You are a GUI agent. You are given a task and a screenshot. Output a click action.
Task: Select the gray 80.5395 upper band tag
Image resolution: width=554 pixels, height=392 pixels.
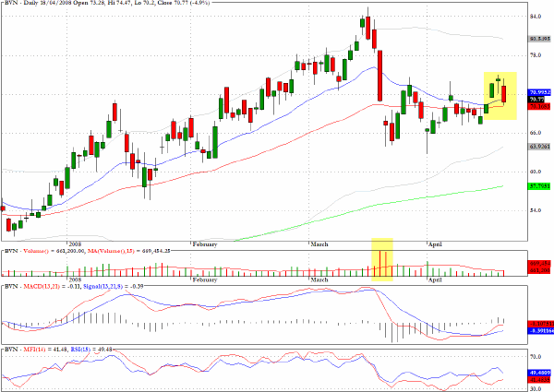coord(539,39)
